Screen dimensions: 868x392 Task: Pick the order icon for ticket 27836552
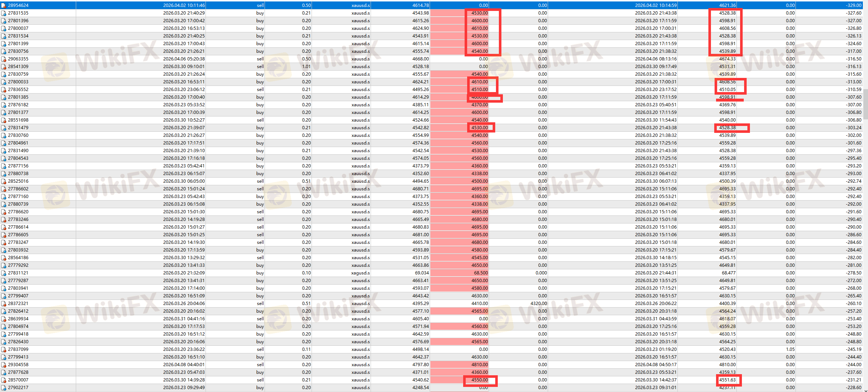[x=4, y=90]
